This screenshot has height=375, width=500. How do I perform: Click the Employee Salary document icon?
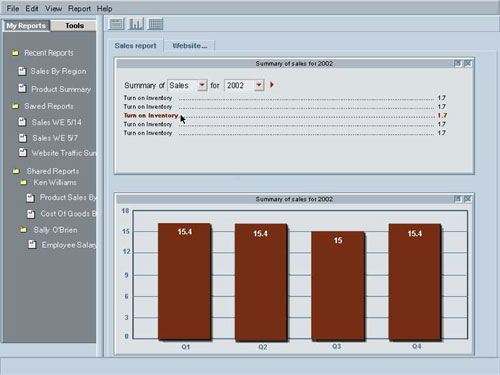coord(32,245)
